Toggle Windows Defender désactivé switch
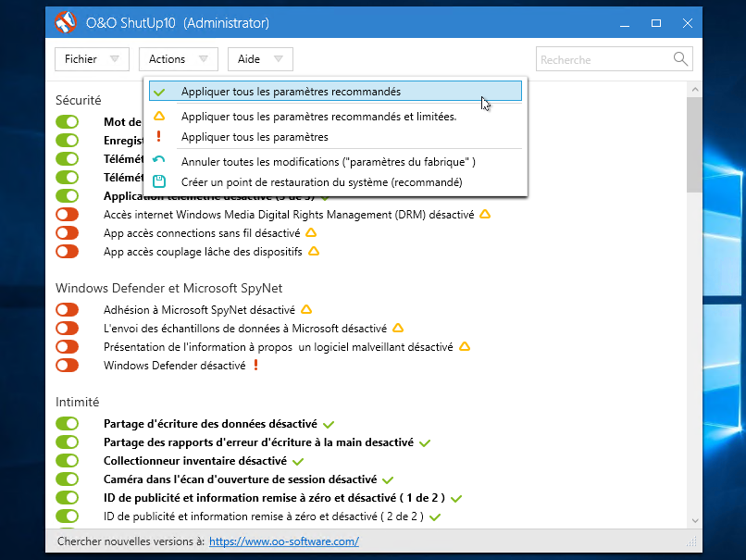This screenshot has height=560, width=746. coord(68,366)
